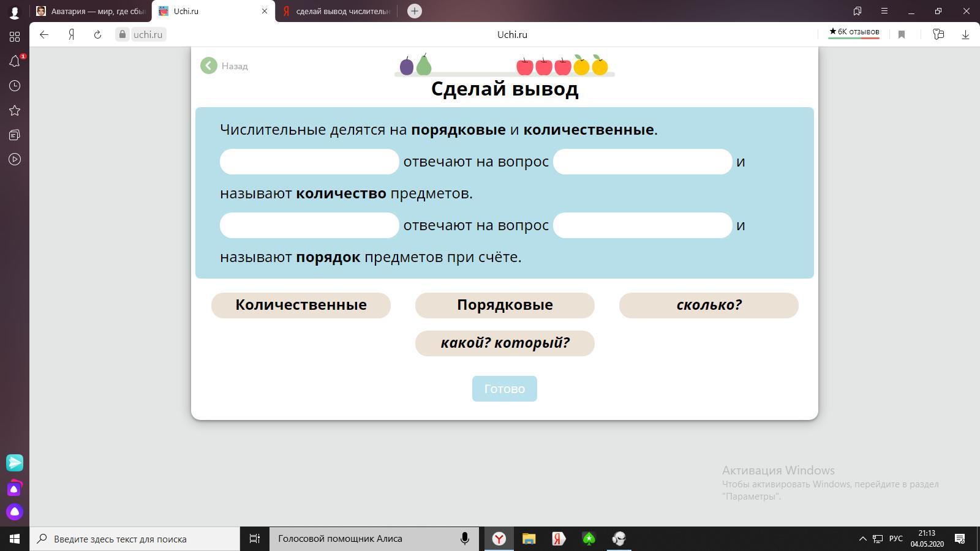Open the browser hamburger menu

pyautogui.click(x=884, y=11)
